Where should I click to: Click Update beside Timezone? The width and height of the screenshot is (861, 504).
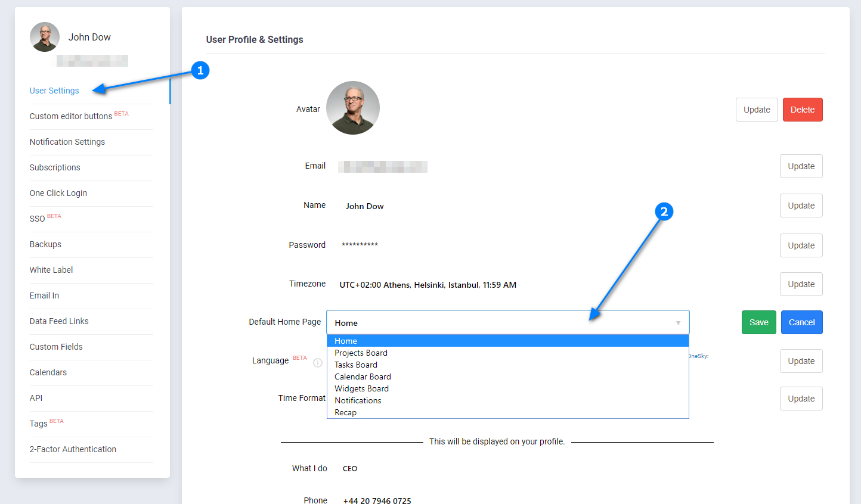coord(801,284)
